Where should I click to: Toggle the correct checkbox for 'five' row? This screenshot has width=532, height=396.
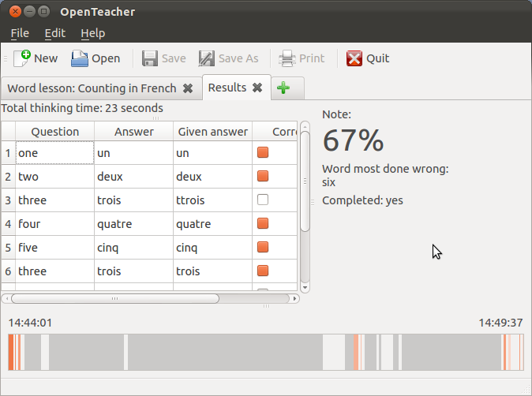click(x=263, y=247)
